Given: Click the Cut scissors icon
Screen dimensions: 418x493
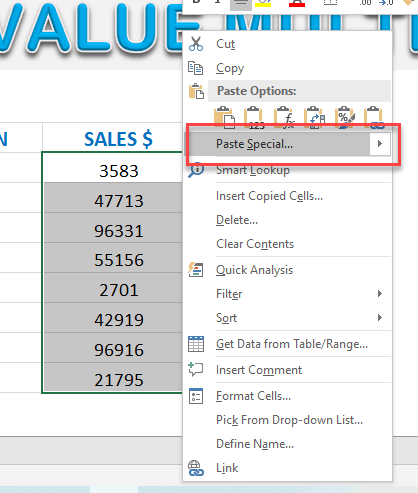Looking at the screenshot, I should (x=196, y=44).
